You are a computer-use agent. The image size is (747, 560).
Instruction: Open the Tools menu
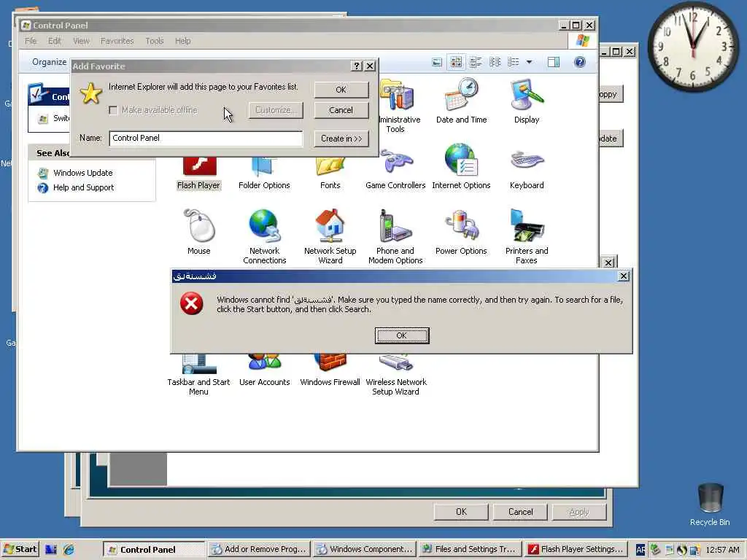(x=155, y=41)
